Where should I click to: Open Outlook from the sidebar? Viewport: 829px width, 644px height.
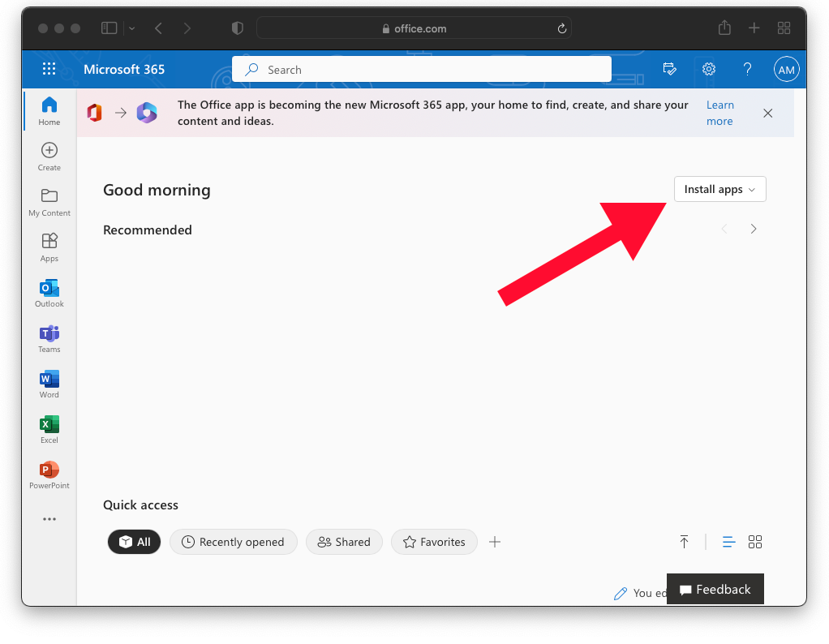[x=49, y=293]
